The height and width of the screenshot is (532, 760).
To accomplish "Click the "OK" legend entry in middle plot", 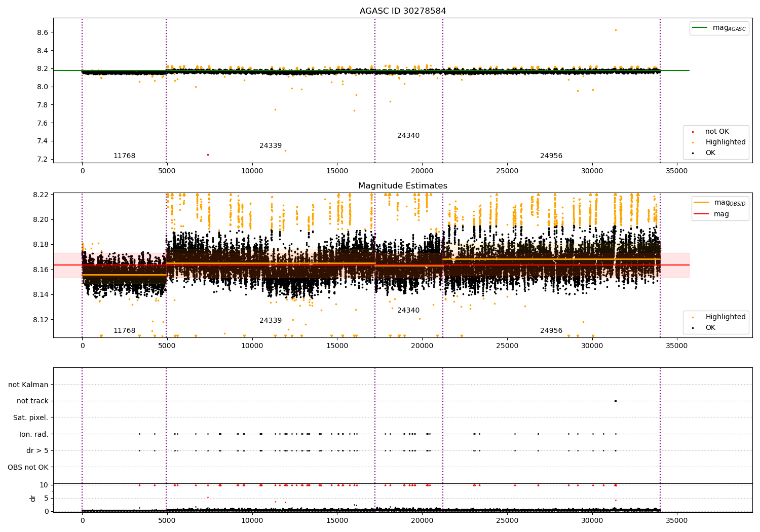I will point(710,328).
